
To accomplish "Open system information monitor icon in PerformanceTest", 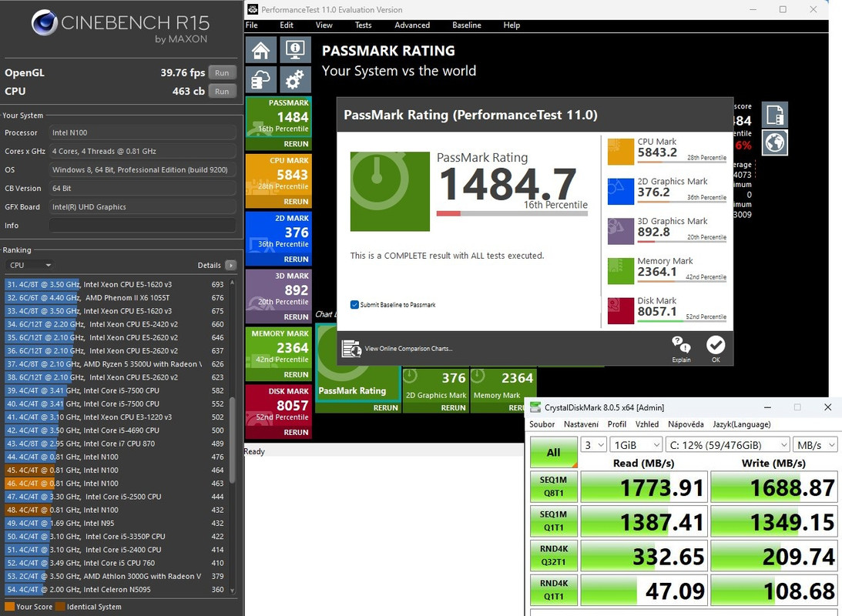I will click(x=295, y=51).
